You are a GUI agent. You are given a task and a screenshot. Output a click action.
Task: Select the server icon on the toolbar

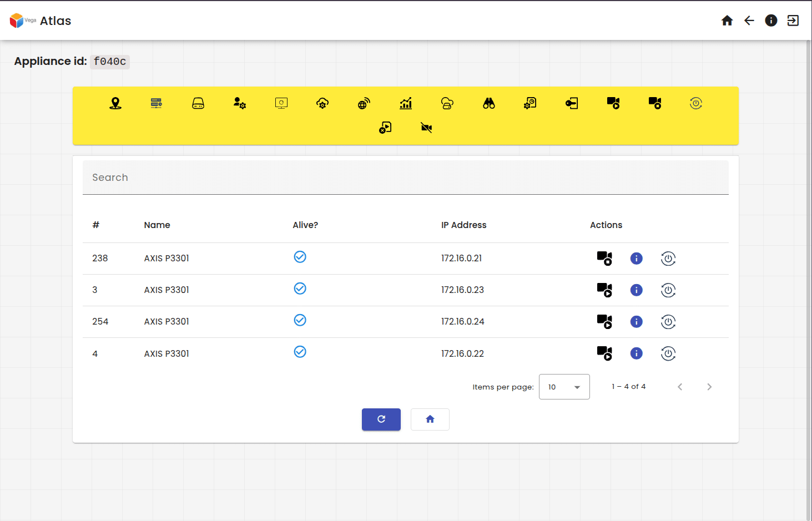tap(156, 103)
